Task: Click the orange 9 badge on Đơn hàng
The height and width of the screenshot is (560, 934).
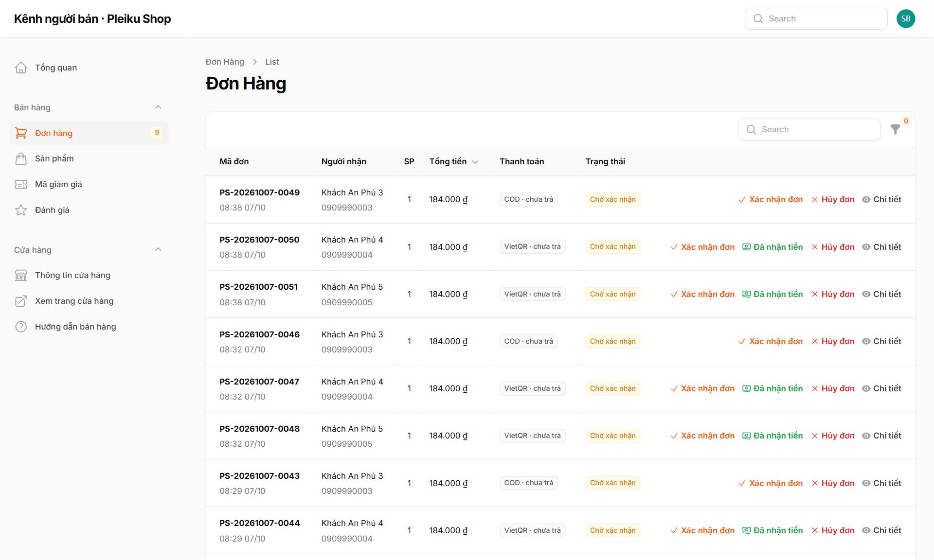Action: pos(157,133)
